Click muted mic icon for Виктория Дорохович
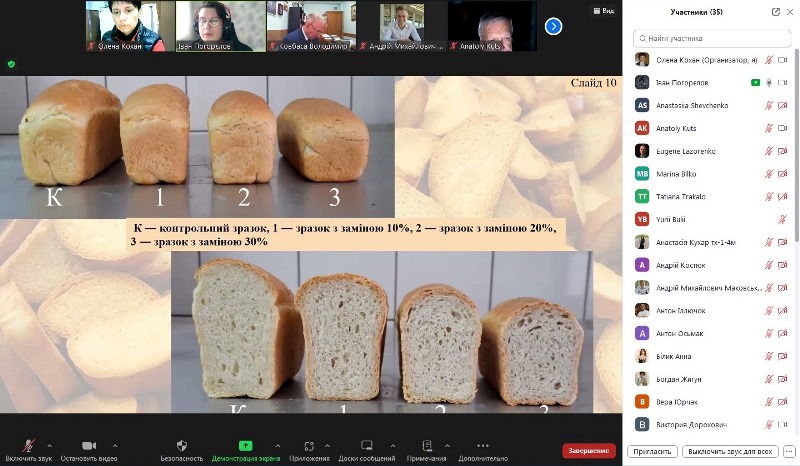The height and width of the screenshot is (466, 800). pos(769,425)
